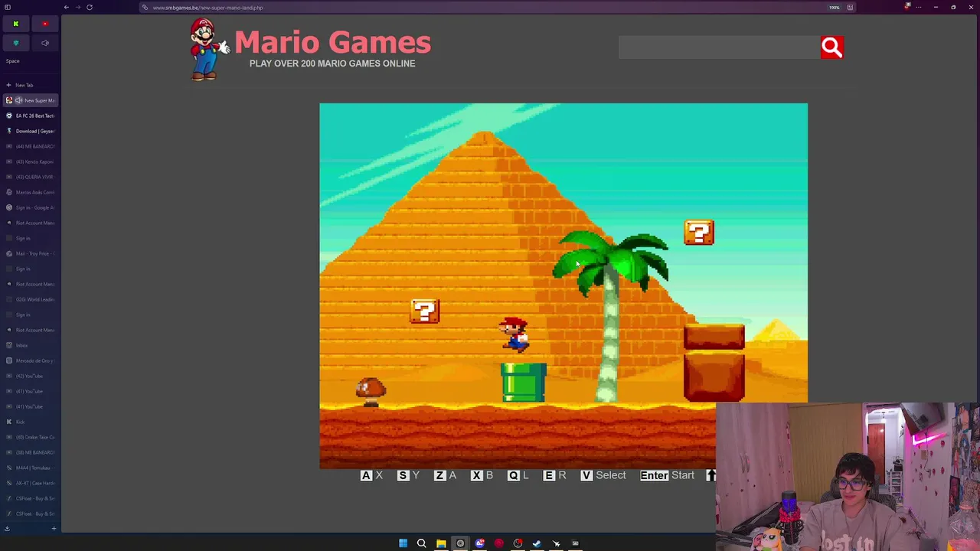Click the Q key mapped to L
The image size is (980, 551).
[513, 475]
